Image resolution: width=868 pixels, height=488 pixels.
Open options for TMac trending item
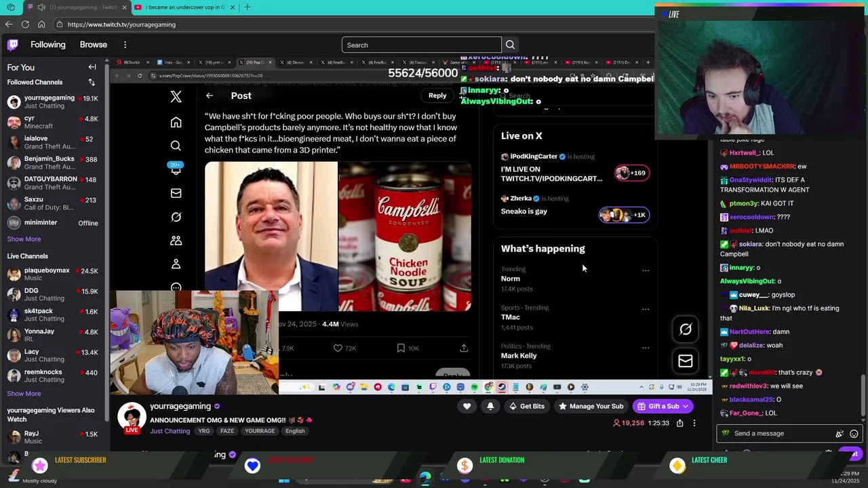point(646,309)
